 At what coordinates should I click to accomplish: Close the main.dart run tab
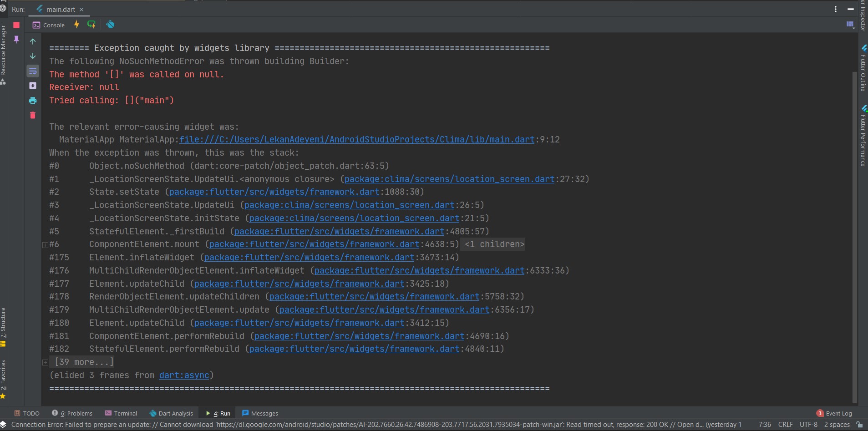point(81,10)
